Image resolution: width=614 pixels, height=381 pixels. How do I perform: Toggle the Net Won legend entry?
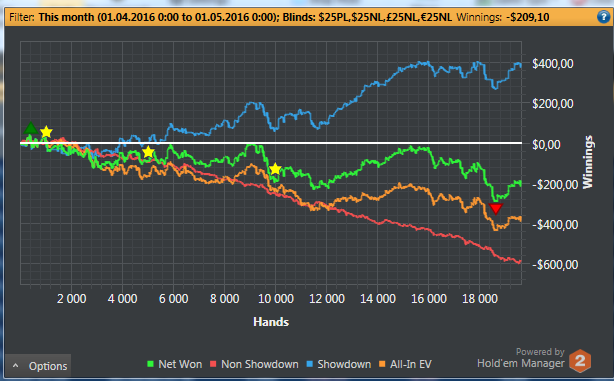[x=175, y=364]
